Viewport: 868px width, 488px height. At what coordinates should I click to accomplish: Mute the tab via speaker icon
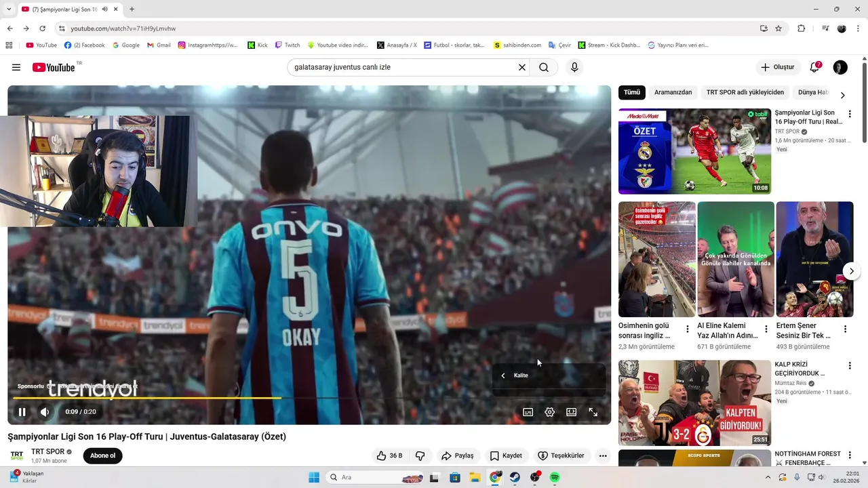[x=105, y=9]
